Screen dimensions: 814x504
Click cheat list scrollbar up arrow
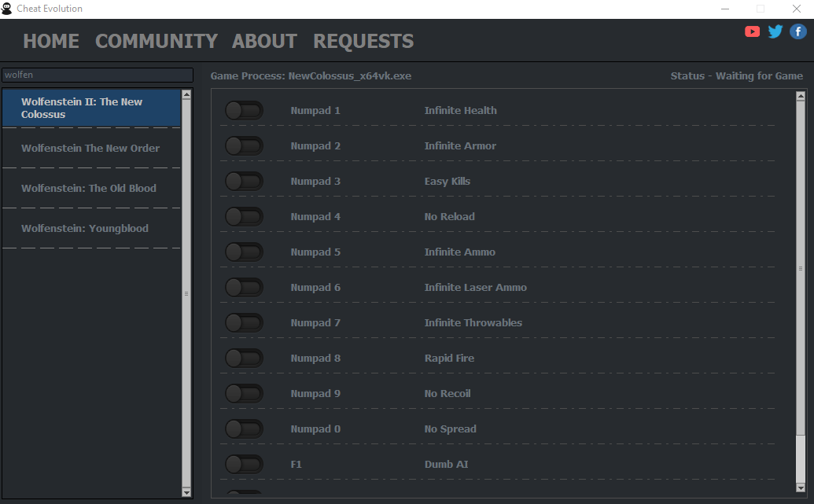click(801, 95)
